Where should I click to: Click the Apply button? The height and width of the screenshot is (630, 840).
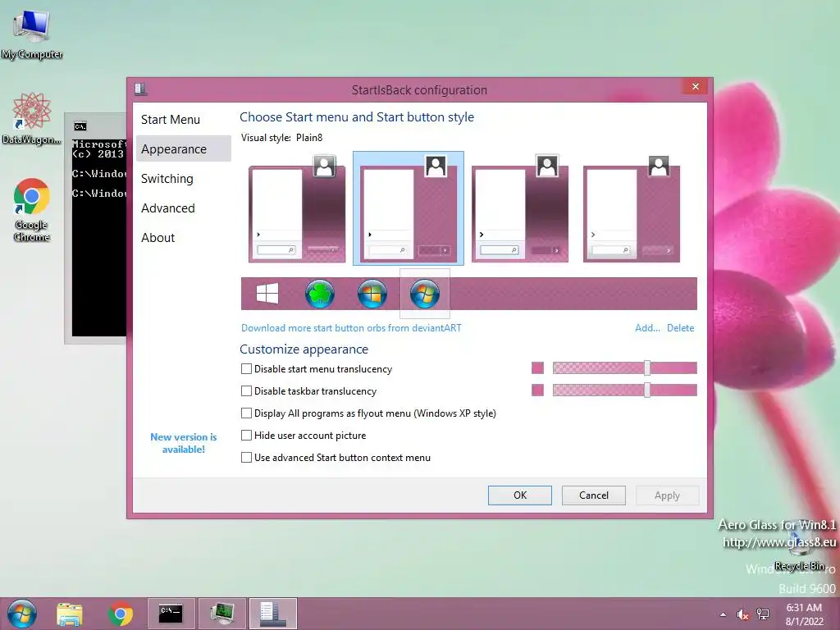click(x=667, y=495)
